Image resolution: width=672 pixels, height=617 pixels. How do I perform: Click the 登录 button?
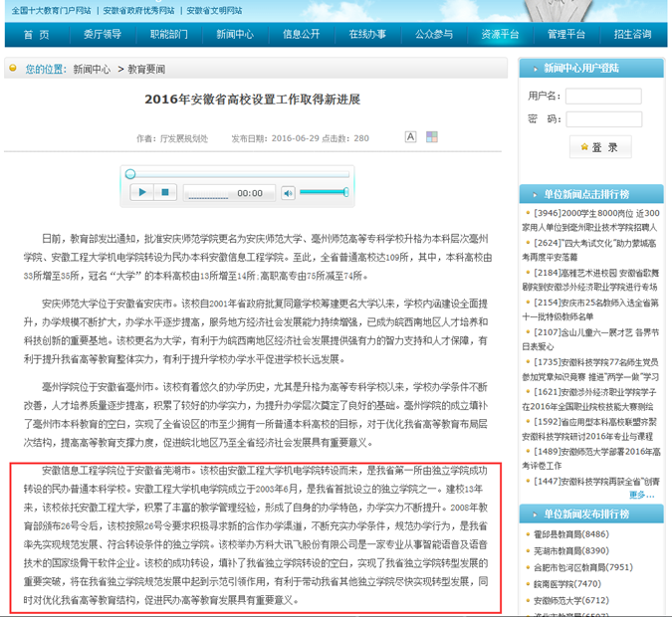[x=600, y=147]
